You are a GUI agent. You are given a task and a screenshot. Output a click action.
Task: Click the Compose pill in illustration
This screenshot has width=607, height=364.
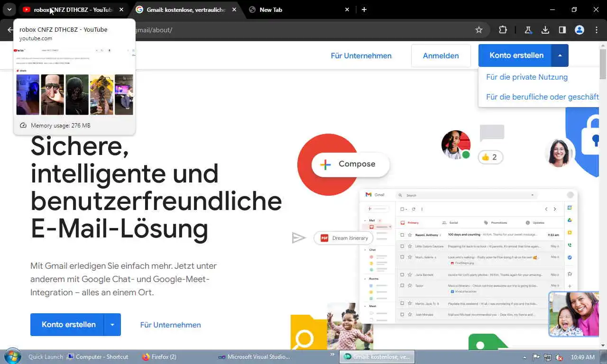[x=350, y=164]
